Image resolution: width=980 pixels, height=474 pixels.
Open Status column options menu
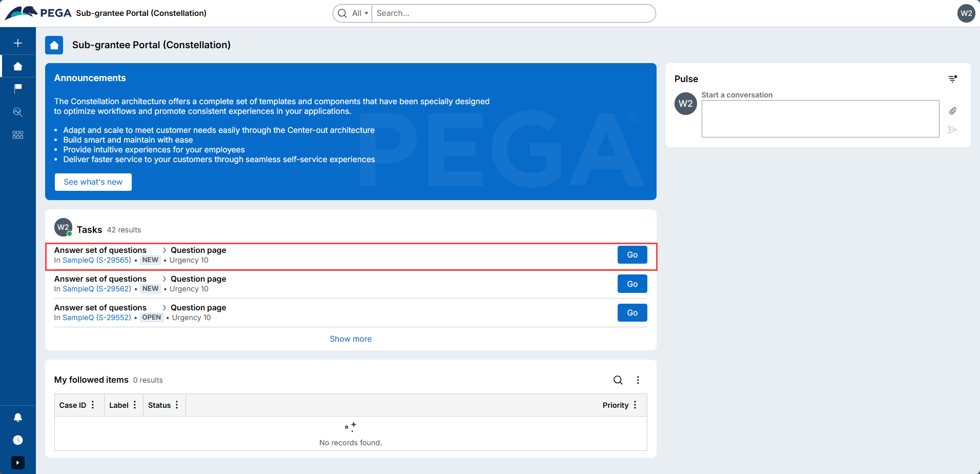(x=177, y=405)
